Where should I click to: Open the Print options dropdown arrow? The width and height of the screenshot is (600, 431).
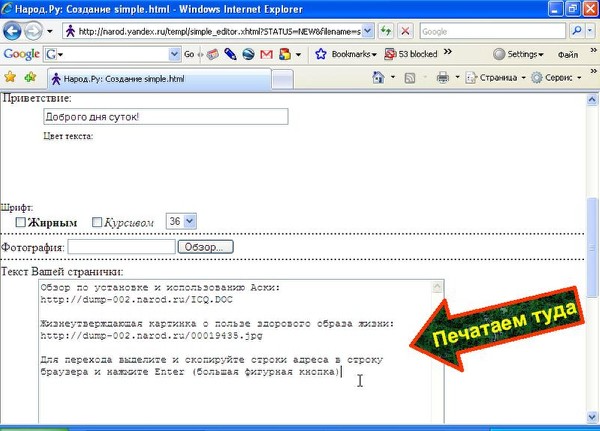coord(457,77)
